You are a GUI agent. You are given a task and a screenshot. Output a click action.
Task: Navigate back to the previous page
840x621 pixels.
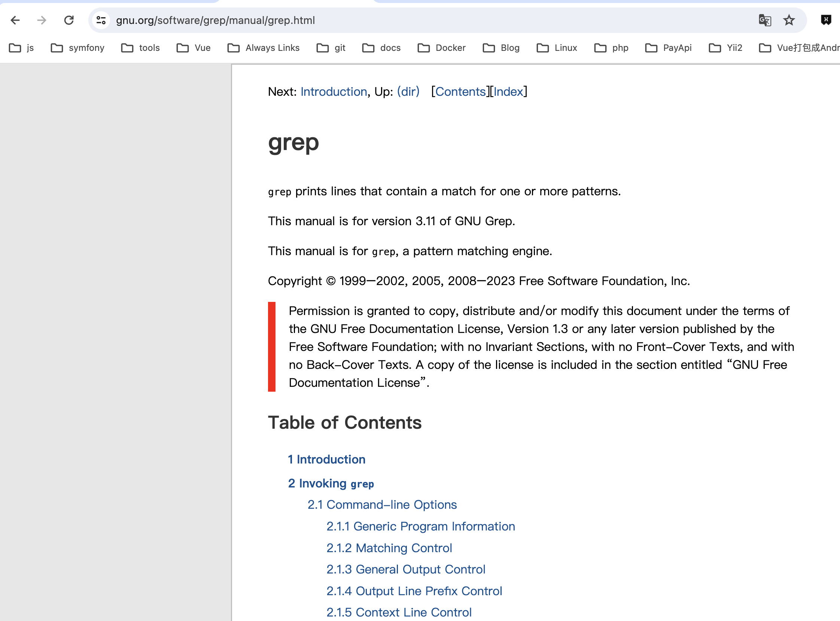coord(15,20)
